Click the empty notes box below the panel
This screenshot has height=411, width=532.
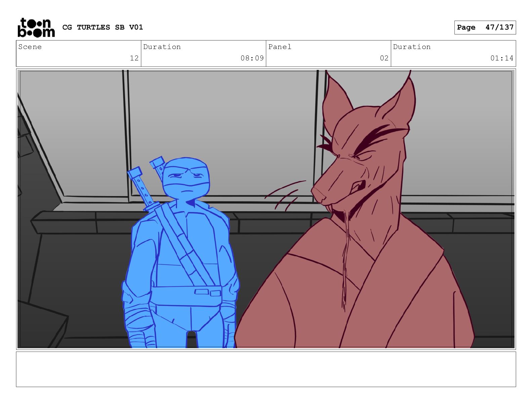(x=266, y=369)
